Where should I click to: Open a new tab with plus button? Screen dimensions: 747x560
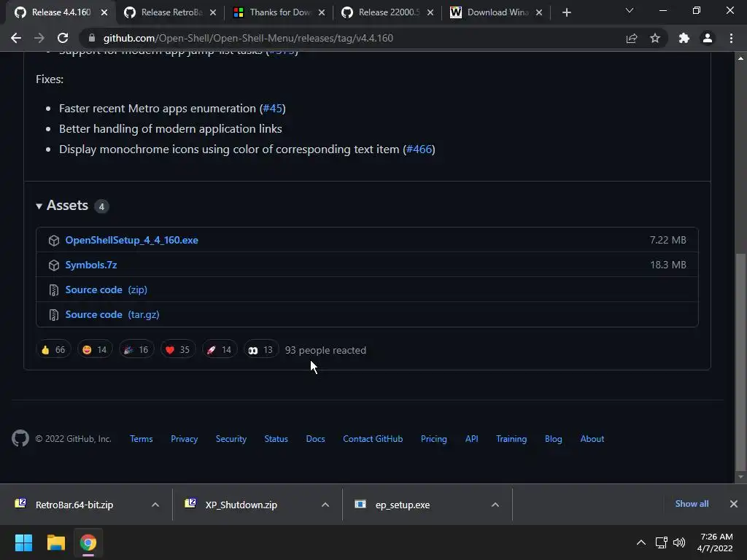click(x=566, y=12)
